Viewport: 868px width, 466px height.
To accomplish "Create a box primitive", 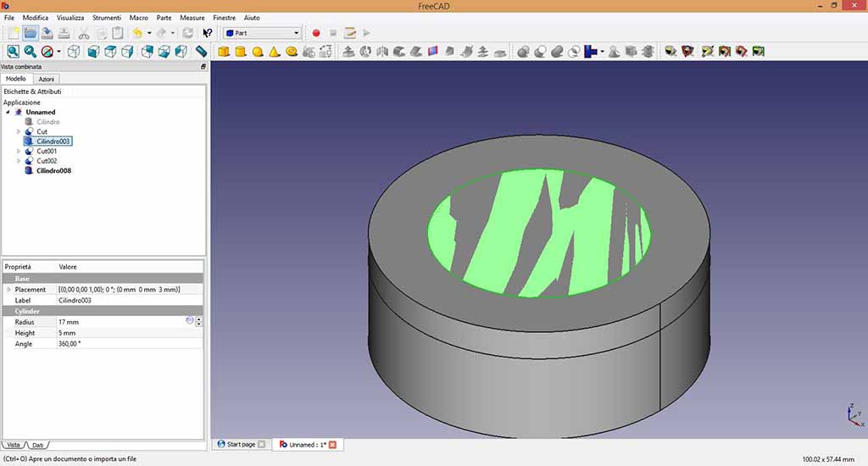I will click(224, 52).
